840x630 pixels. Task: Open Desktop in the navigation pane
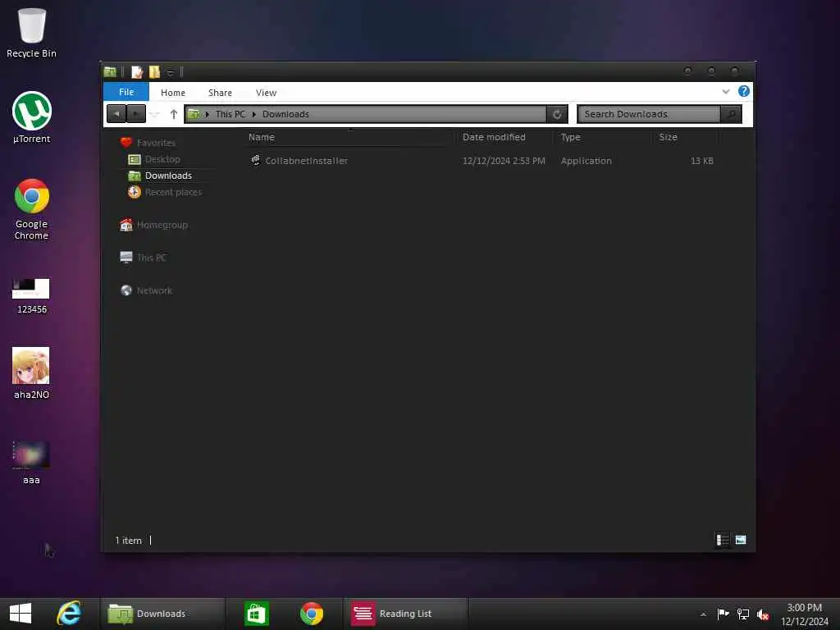pyautogui.click(x=154, y=159)
